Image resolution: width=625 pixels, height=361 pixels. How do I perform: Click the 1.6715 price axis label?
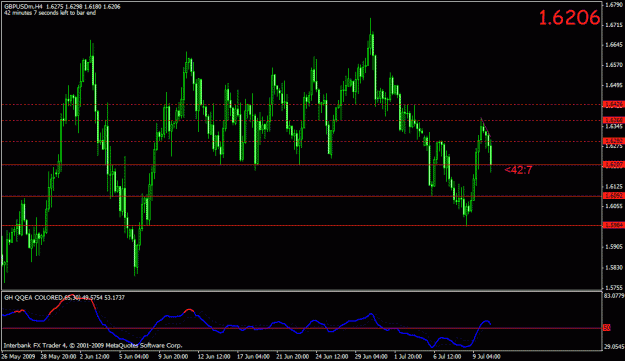(614, 25)
